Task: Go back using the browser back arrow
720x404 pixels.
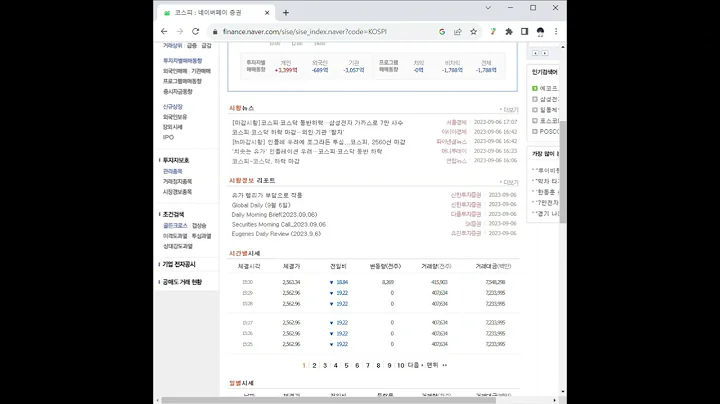Action: (164, 31)
